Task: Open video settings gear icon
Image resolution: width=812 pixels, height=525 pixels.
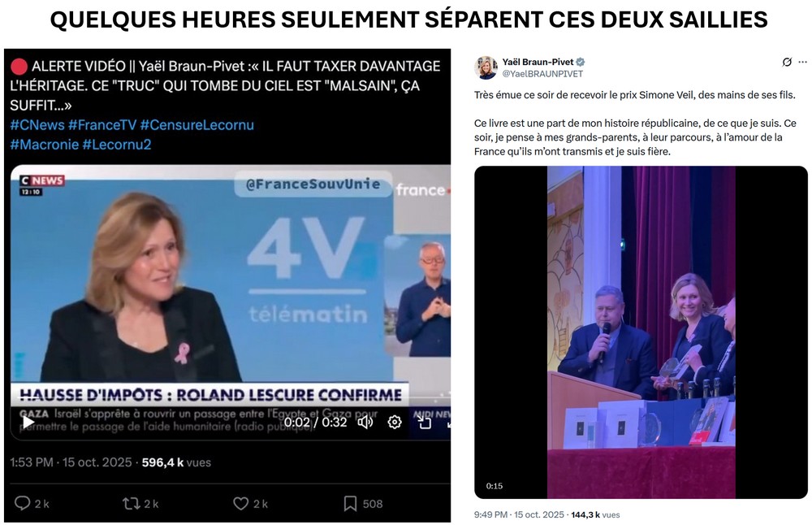Action: (x=395, y=423)
